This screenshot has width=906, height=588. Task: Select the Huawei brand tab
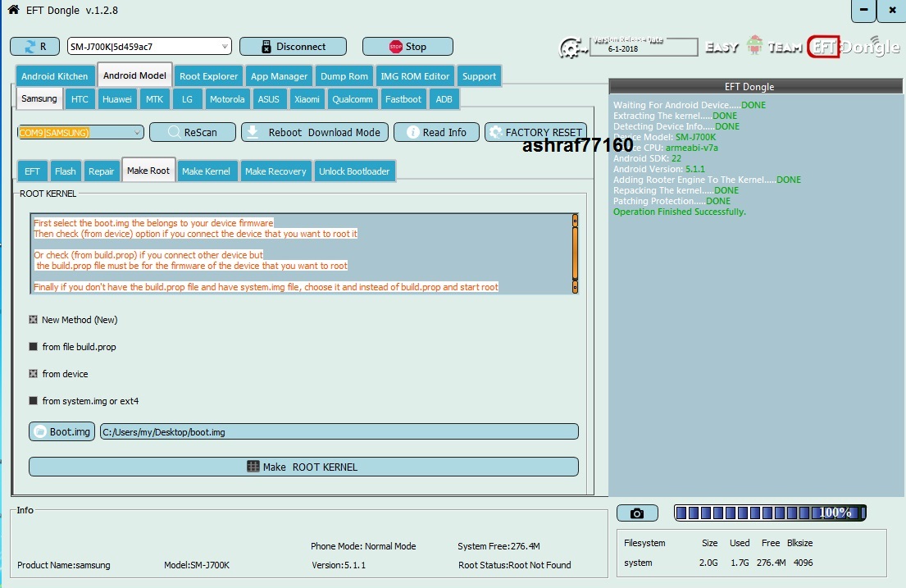click(x=116, y=99)
